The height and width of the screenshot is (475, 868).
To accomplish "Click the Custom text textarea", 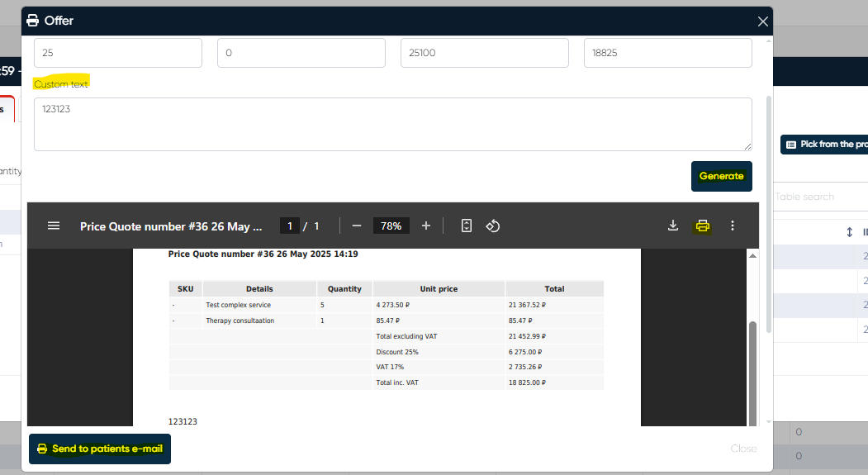I will tap(392, 124).
